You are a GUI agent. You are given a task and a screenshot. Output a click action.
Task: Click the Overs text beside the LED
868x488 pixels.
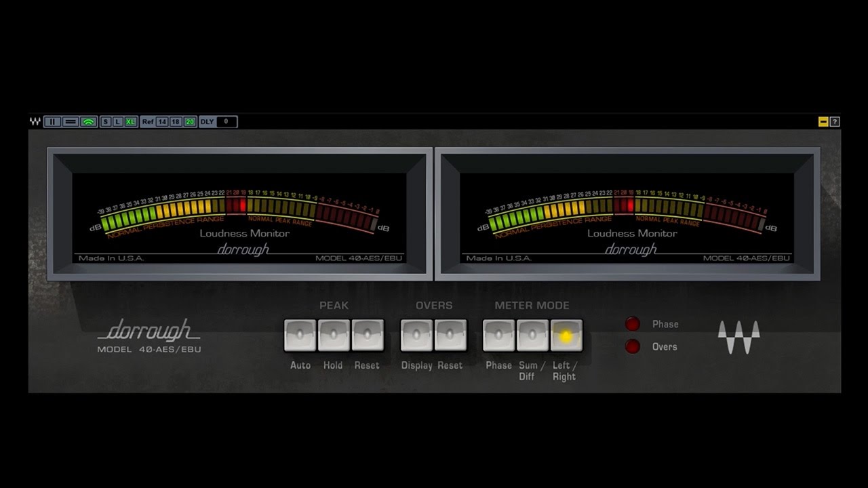click(x=665, y=346)
